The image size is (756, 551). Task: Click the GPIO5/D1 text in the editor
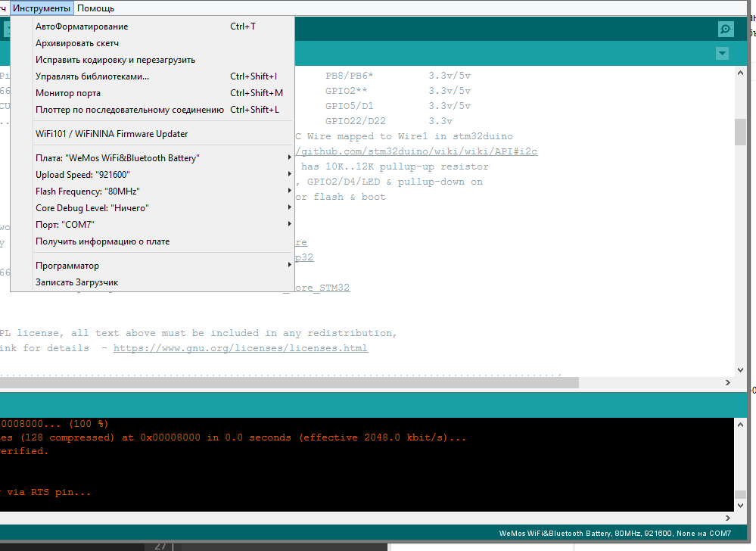(349, 105)
